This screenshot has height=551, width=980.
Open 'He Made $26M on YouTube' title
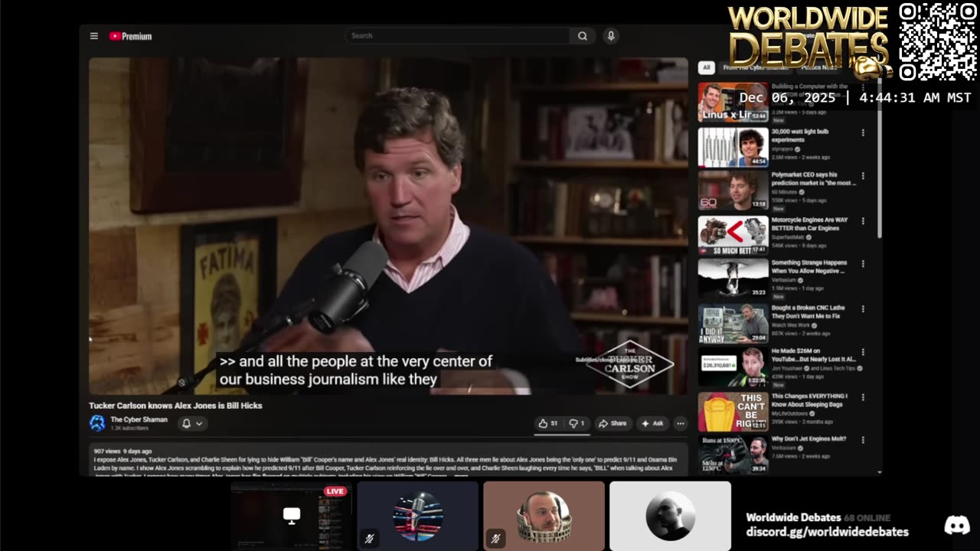pos(813,354)
